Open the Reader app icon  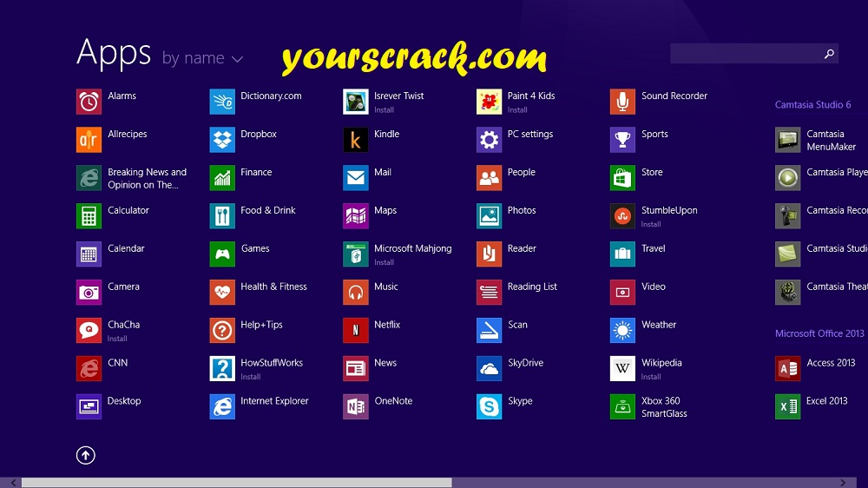point(489,254)
